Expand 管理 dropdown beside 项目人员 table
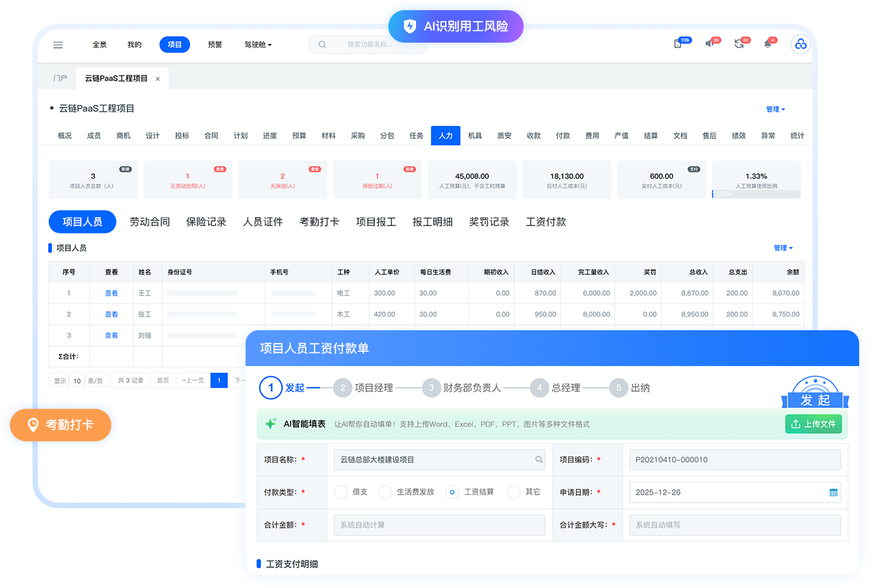The height and width of the screenshot is (588, 872). coord(783,248)
